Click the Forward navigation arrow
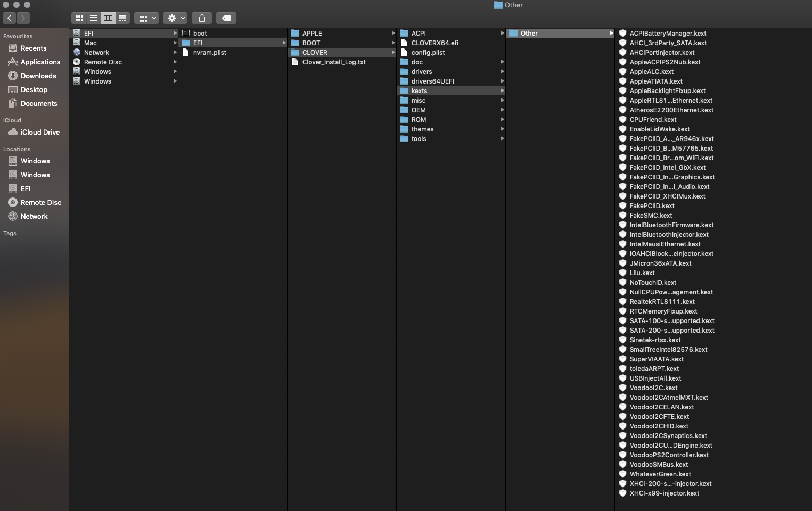Image resolution: width=812 pixels, height=511 pixels. [23, 18]
